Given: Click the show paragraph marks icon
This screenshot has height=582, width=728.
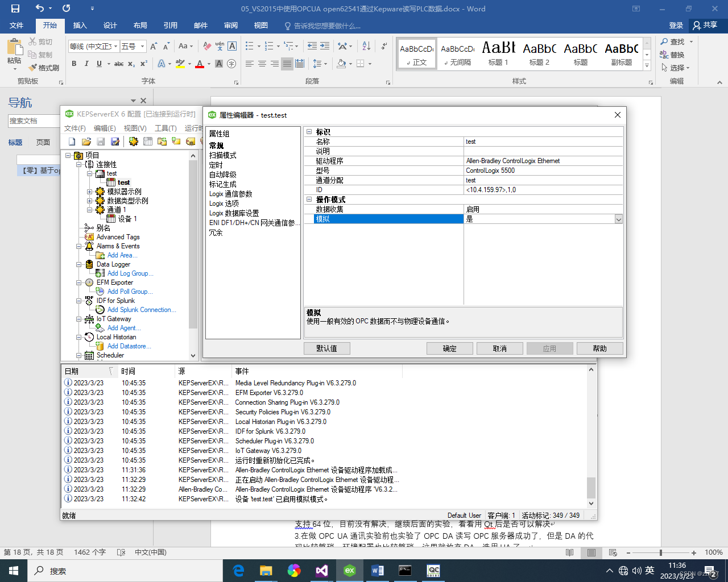Looking at the screenshot, I should point(384,46).
